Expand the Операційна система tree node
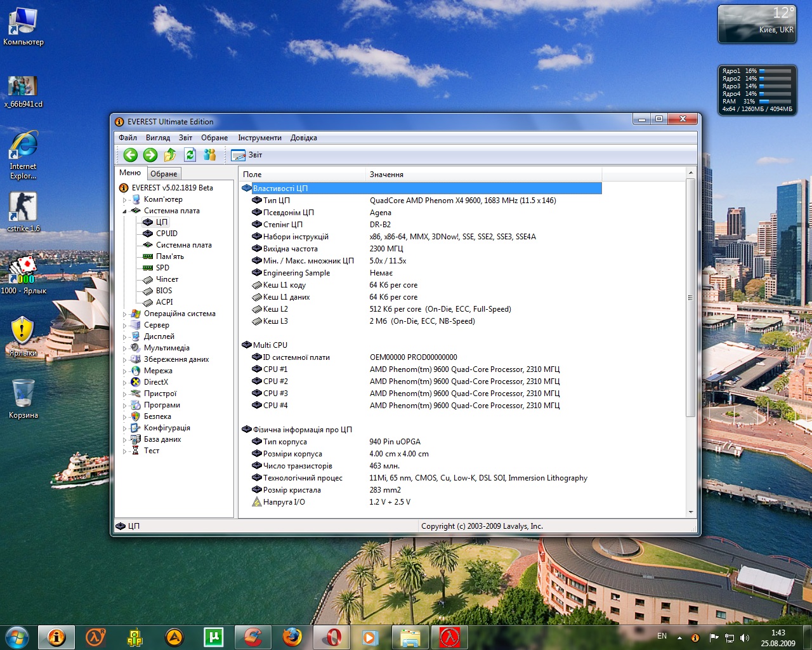Screen dimensions: 812x650 pyautogui.click(x=124, y=314)
